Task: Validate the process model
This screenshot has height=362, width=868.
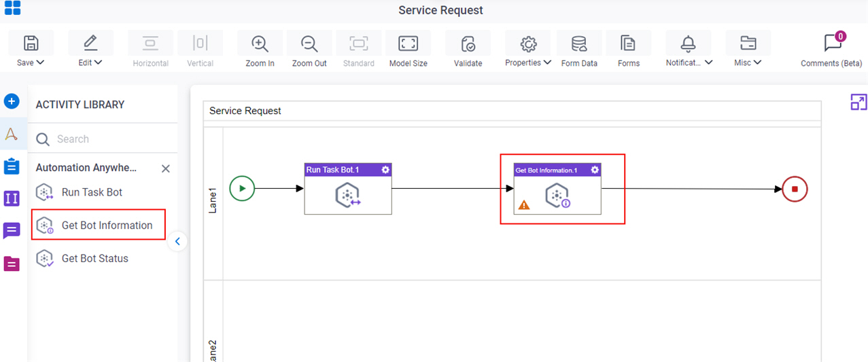Action: point(468,43)
